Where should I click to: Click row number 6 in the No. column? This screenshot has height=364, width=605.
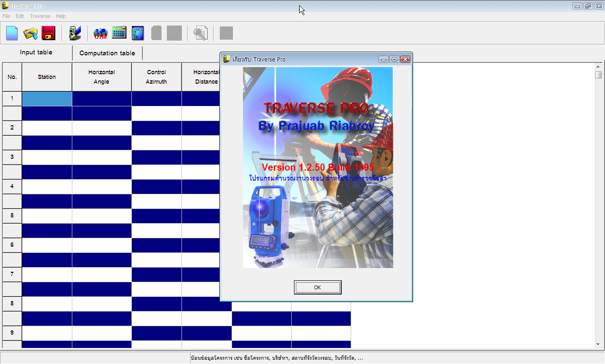pyautogui.click(x=12, y=245)
